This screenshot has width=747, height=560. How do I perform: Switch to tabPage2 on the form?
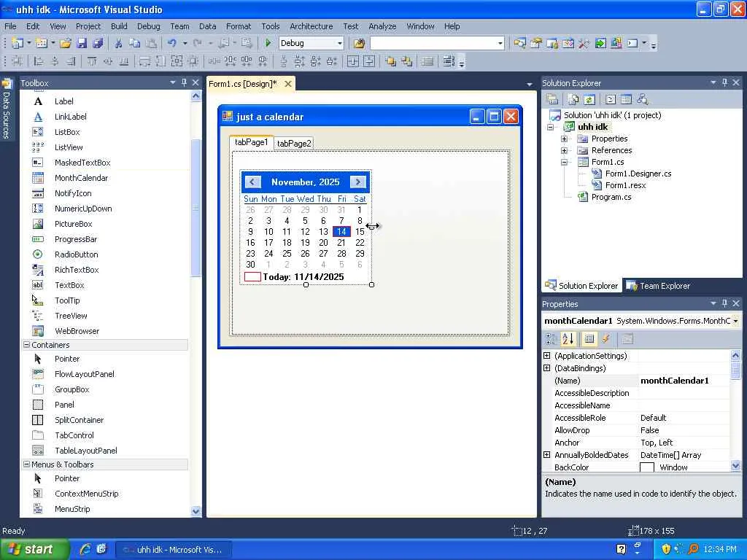pos(294,144)
